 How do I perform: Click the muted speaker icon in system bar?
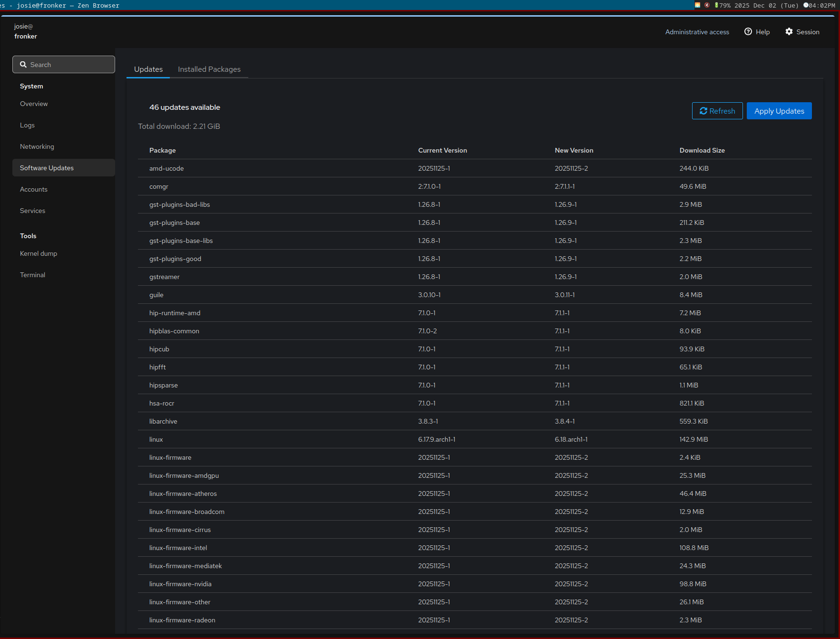pyautogui.click(x=707, y=5)
